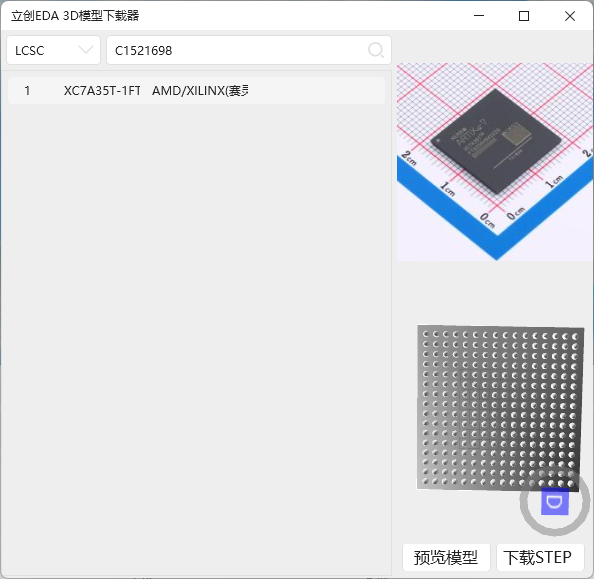Select row number 1 in results
Screen dimensions: 594x579
pos(27,91)
